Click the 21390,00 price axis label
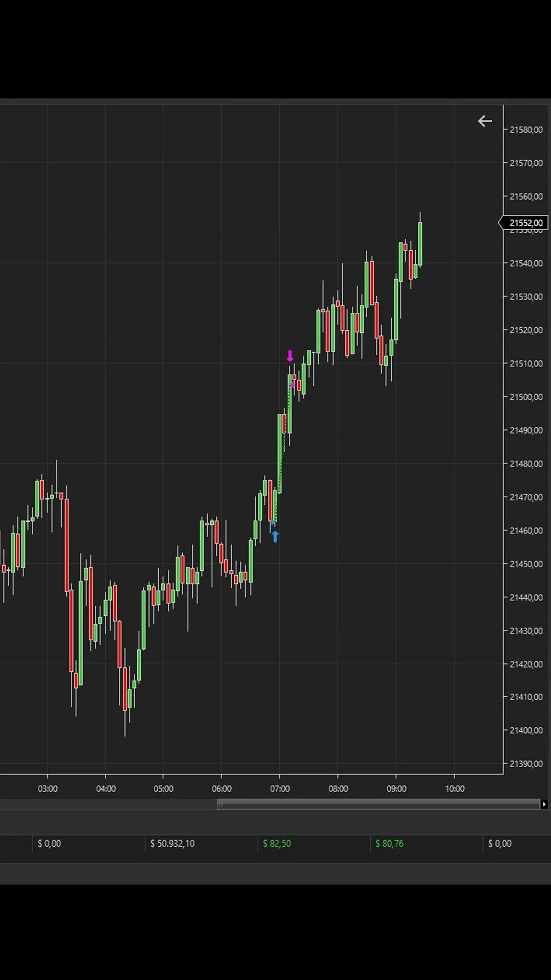Viewport: 551px width, 980px height. click(x=526, y=764)
